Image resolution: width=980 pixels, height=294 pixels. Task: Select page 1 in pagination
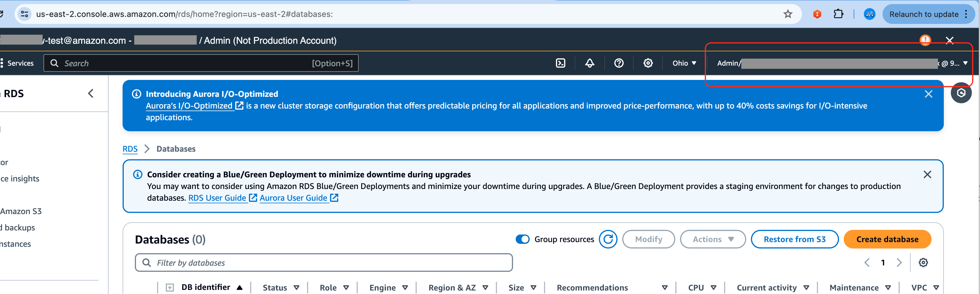pyautogui.click(x=883, y=262)
